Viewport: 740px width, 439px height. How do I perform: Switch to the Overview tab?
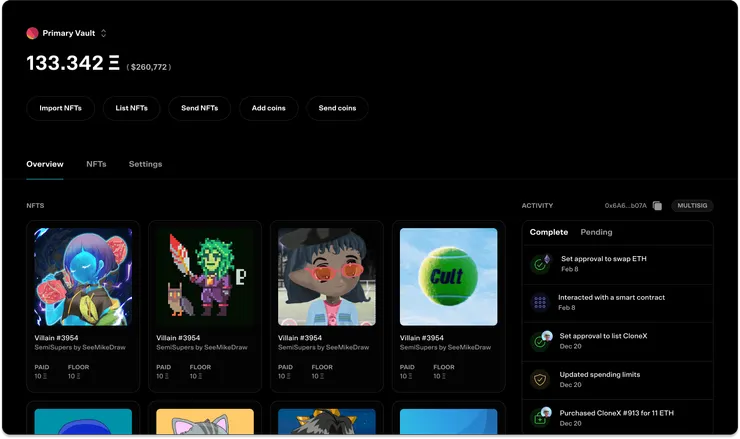(45, 164)
